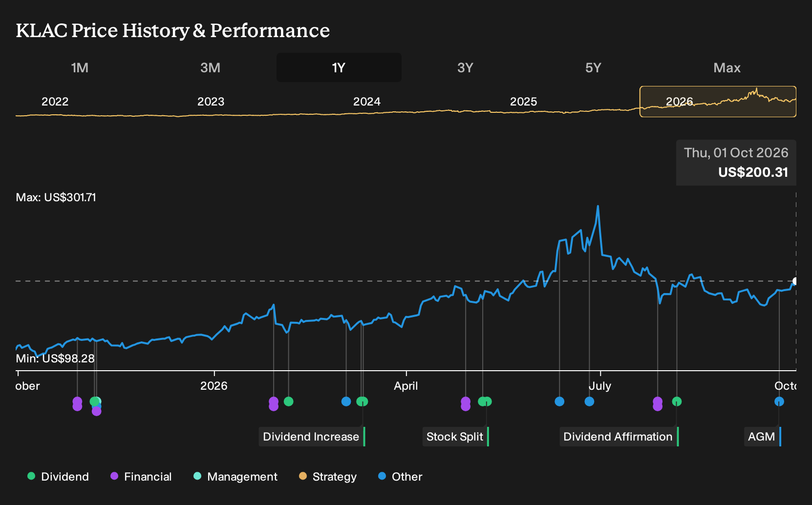Select the green marker above Stock Split
The width and height of the screenshot is (812, 505).
click(x=487, y=401)
